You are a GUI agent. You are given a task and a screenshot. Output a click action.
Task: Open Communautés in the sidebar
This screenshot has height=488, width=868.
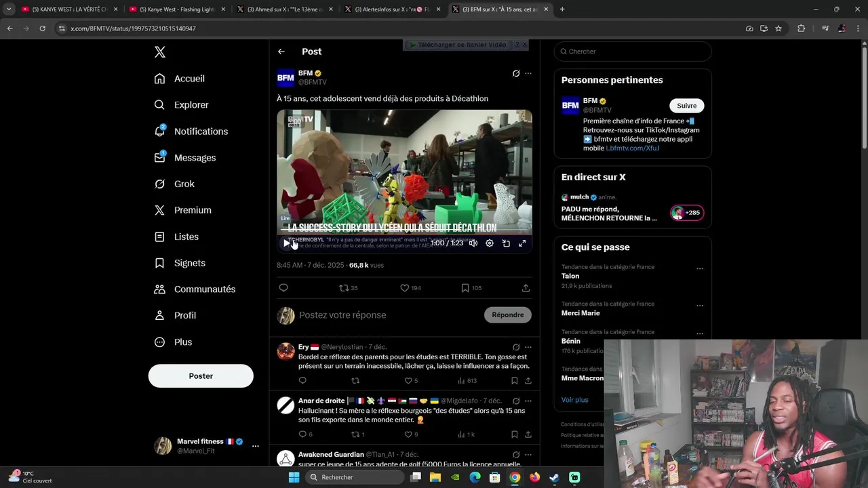click(194, 289)
